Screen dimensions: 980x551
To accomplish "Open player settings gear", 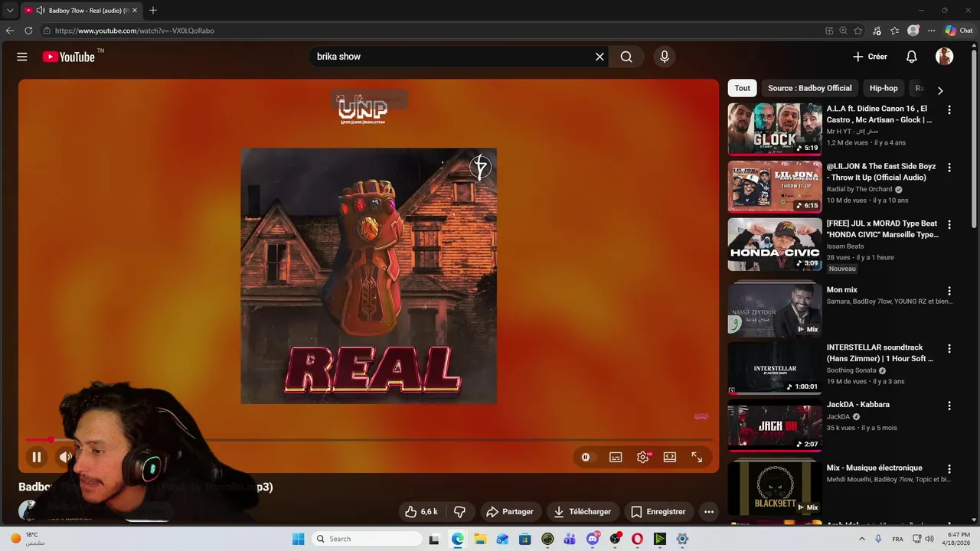I will 643,457.
